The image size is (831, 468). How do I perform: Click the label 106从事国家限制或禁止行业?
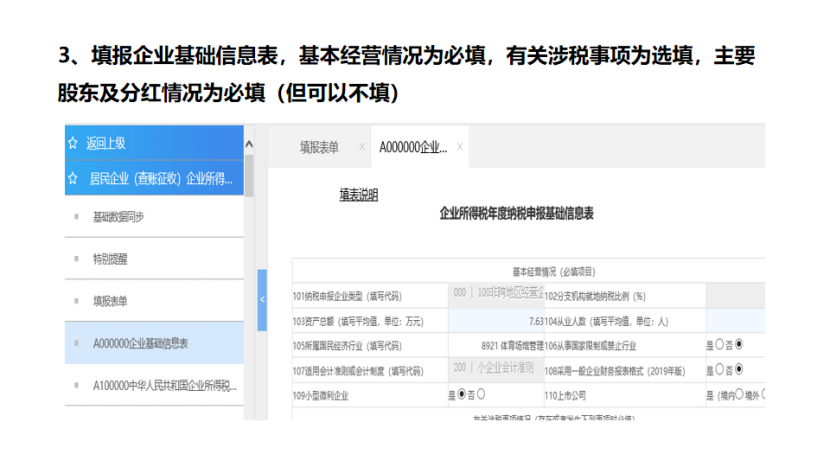coord(590,346)
